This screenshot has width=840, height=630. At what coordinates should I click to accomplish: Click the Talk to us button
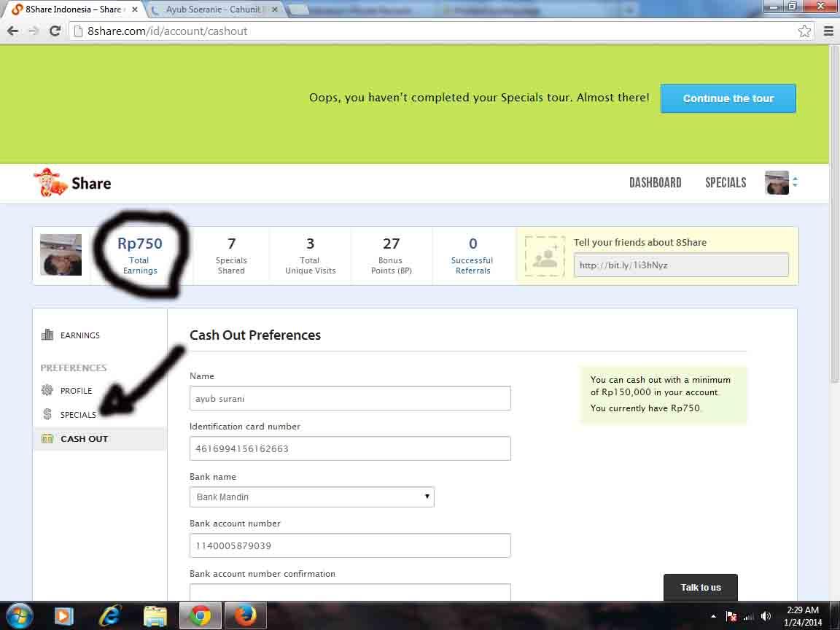tap(701, 587)
